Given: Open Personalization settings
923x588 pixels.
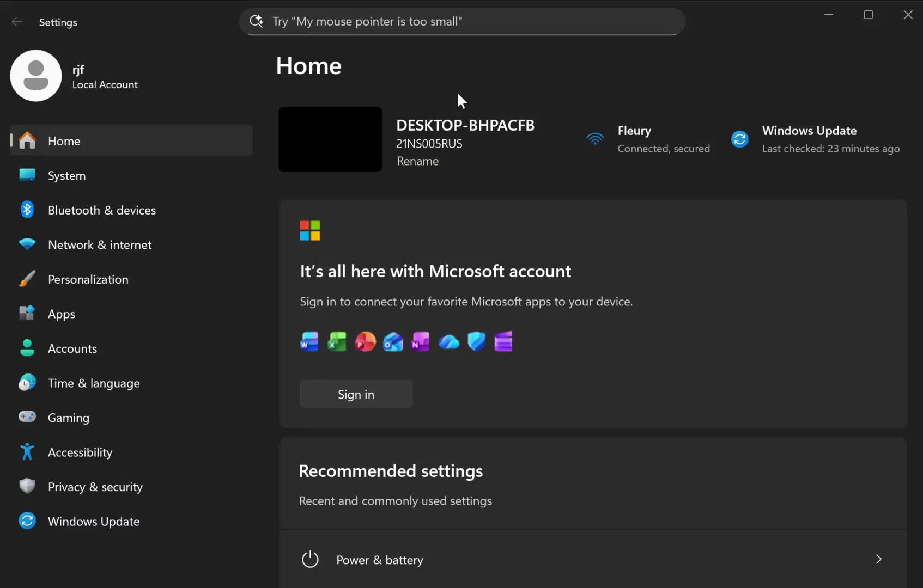Looking at the screenshot, I should 88,279.
